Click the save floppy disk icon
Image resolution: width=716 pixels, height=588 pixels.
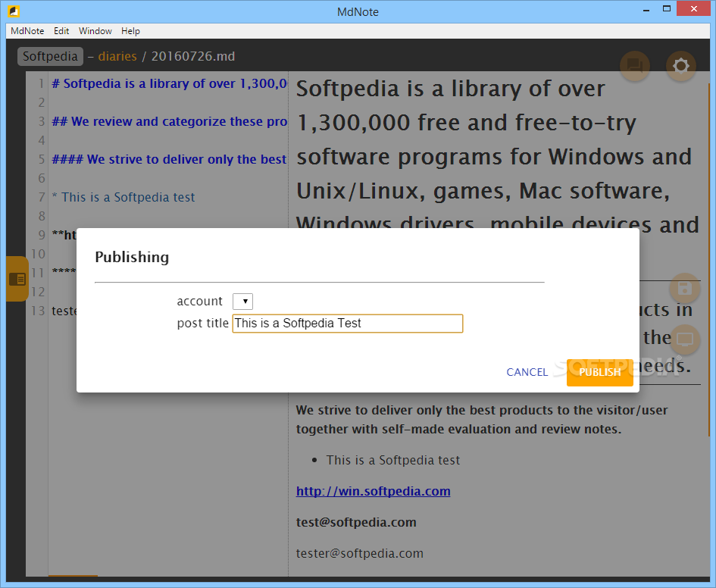click(x=684, y=289)
